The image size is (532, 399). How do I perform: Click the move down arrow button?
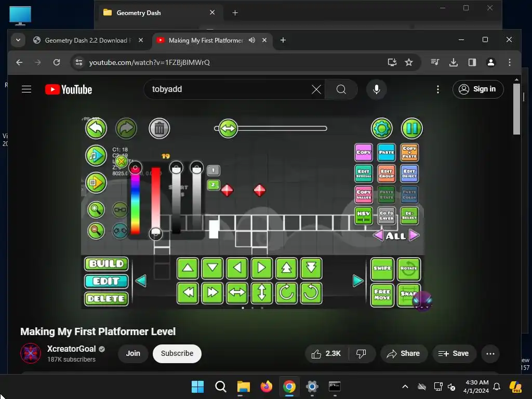point(212,268)
